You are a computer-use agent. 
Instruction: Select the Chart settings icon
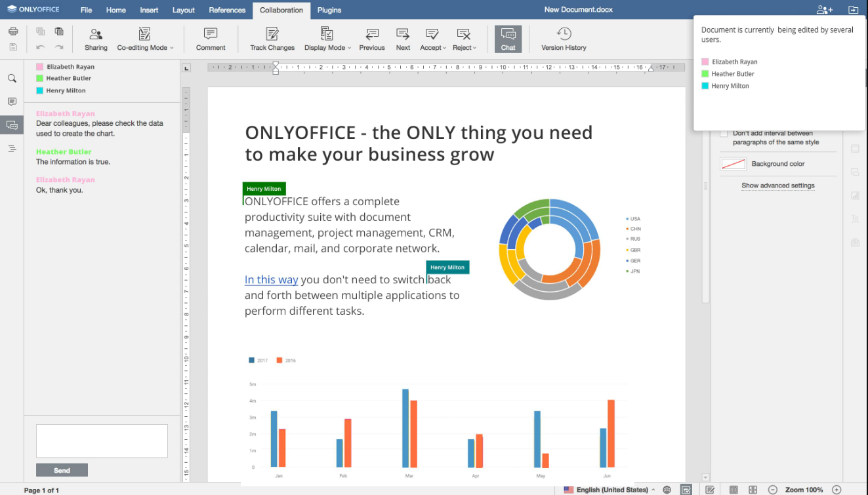[854, 195]
